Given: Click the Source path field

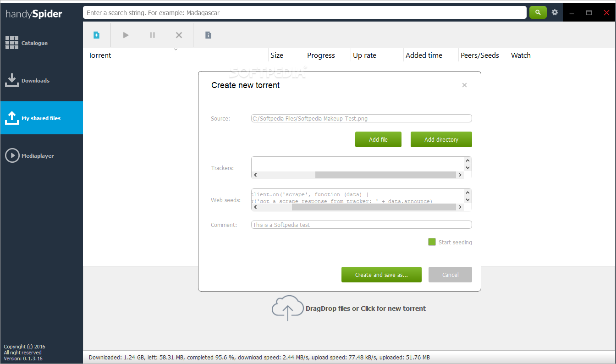Looking at the screenshot, I should coord(361,118).
